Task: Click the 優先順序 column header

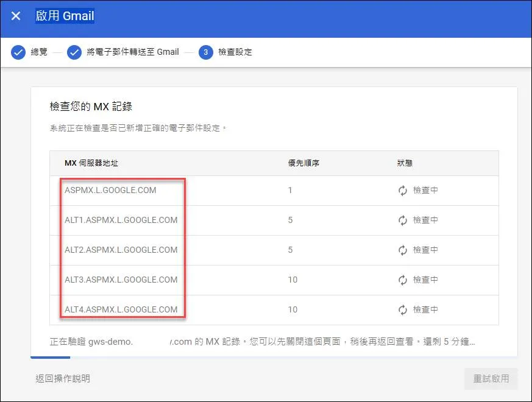Action: coord(303,163)
